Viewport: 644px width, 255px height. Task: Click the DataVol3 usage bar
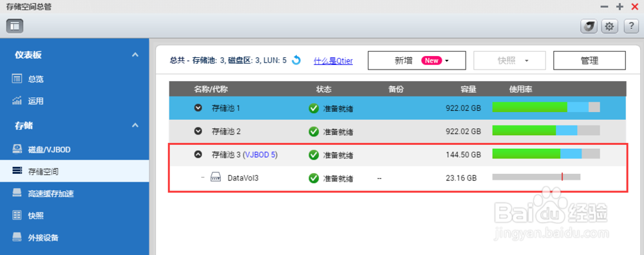click(536, 177)
